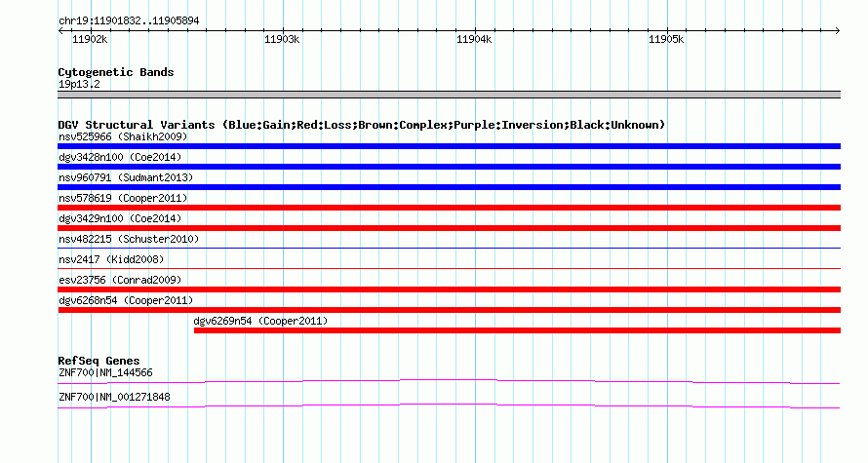
Task: Click the 11902k ruler tick label
Action: click(90, 39)
